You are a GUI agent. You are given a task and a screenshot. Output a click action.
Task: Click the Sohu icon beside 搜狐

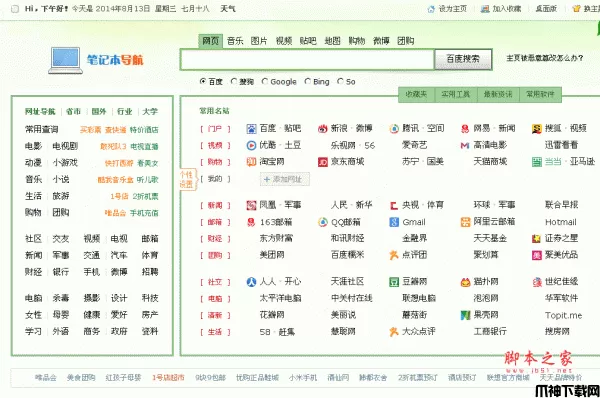click(537, 129)
